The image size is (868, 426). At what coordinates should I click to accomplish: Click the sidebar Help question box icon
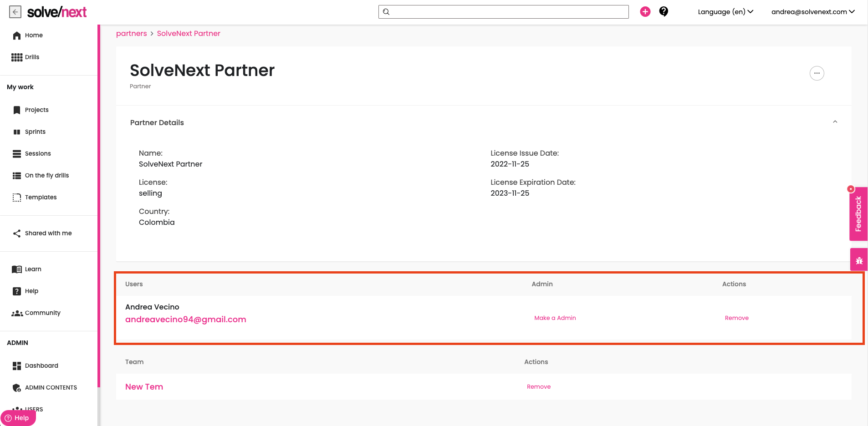17,291
